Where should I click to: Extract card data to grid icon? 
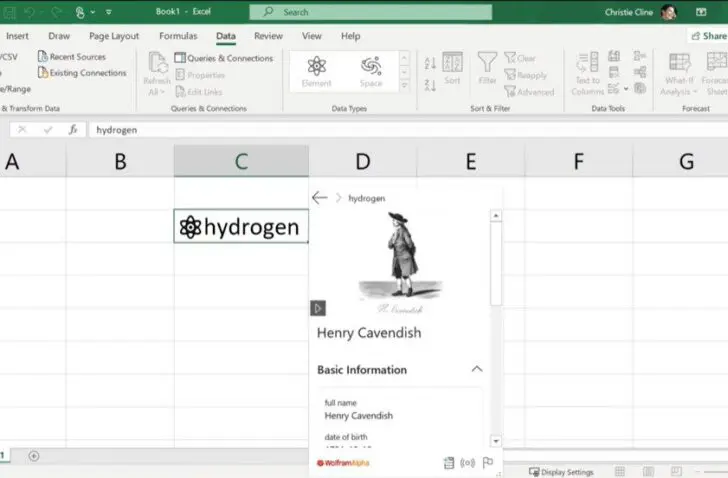coord(448,463)
